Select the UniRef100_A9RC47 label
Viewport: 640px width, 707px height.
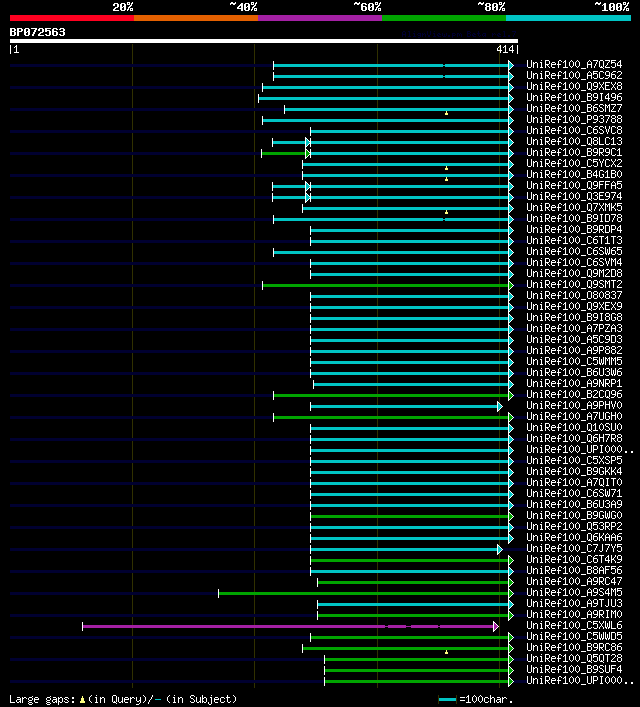574,581
